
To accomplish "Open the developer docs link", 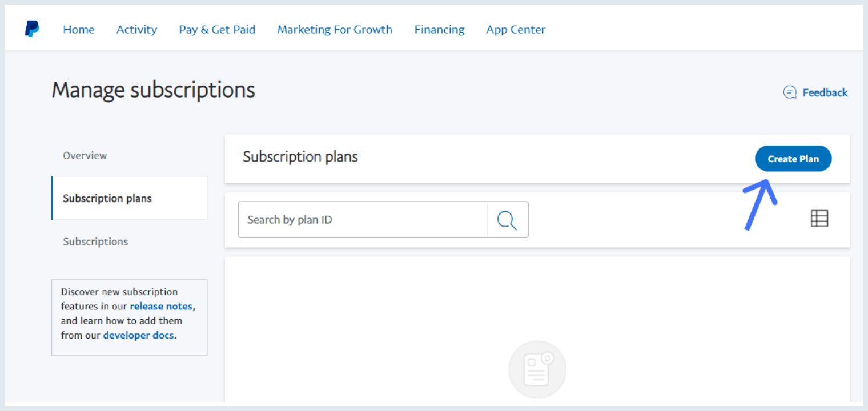I will [x=139, y=335].
